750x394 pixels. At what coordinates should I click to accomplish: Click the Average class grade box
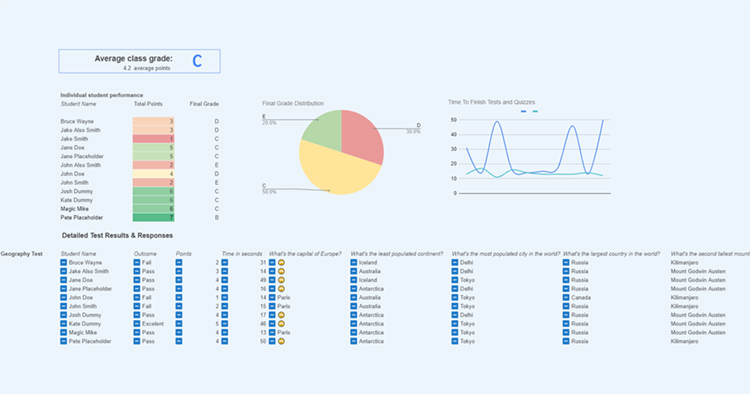[140, 61]
